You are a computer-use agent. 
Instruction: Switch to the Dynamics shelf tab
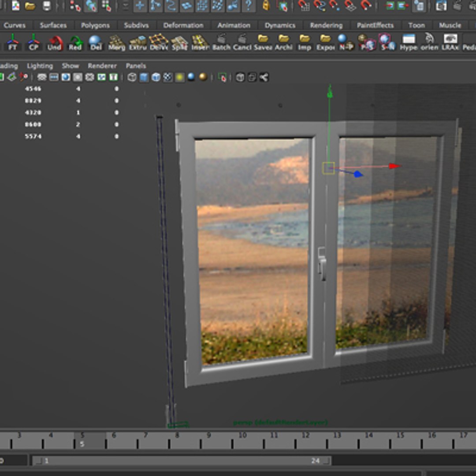pos(280,25)
